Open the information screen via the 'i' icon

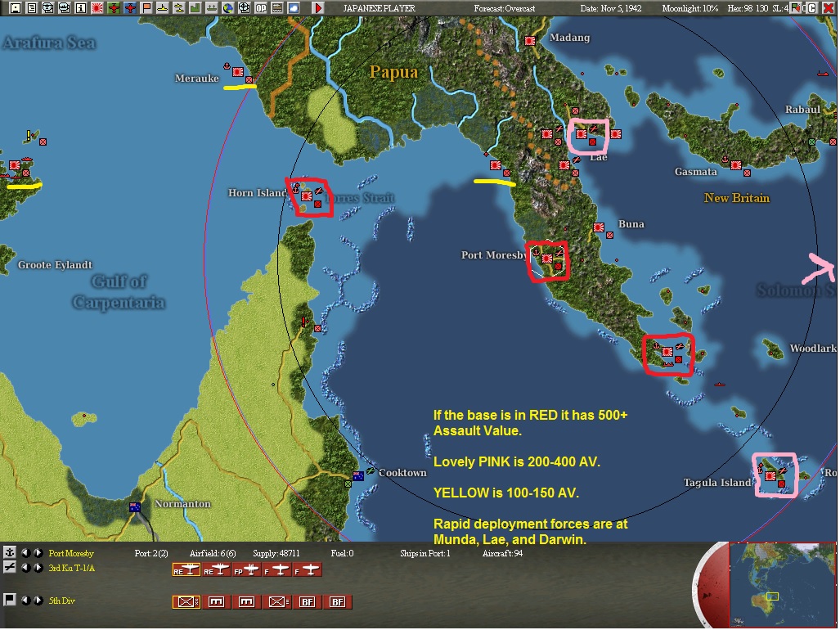(x=79, y=8)
